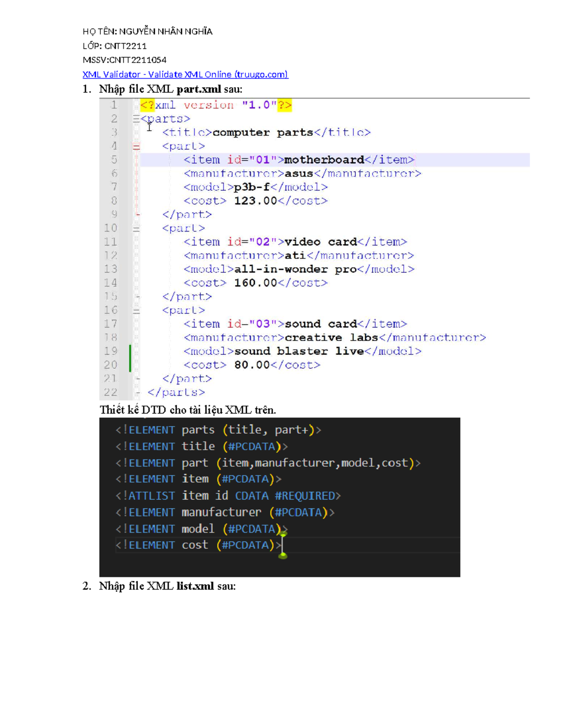
Task: Click the 'sound card' item line
Action: [x=295, y=324]
